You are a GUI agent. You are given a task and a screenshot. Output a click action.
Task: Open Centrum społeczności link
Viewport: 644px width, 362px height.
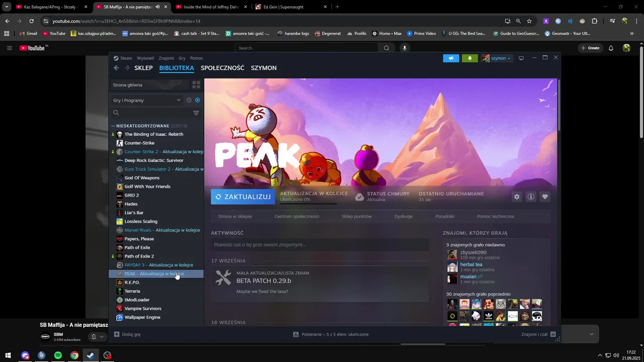(x=296, y=216)
